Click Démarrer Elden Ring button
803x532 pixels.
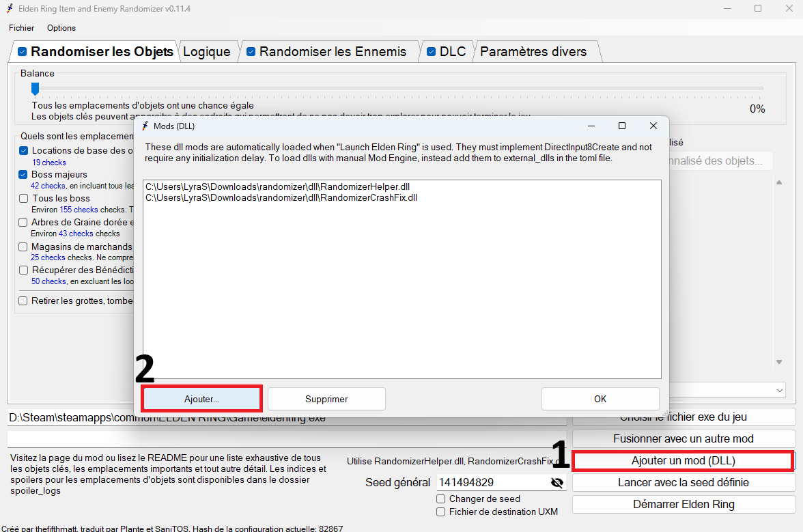[684, 505]
